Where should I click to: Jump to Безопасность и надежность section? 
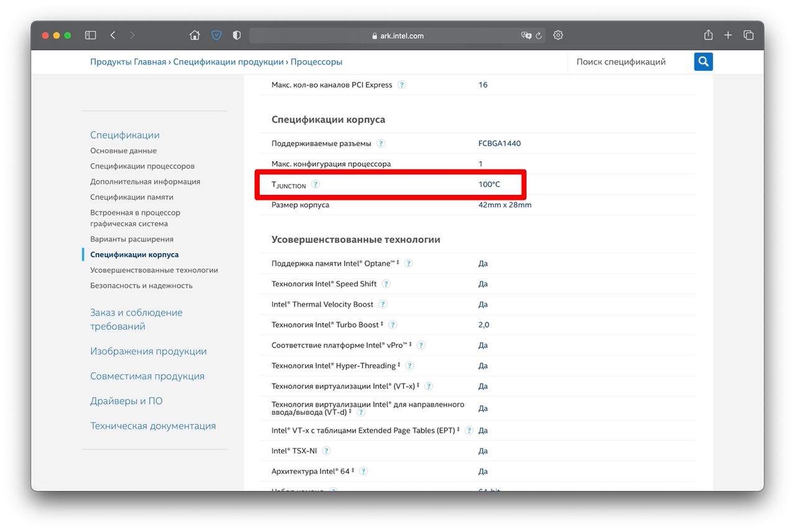[141, 286]
